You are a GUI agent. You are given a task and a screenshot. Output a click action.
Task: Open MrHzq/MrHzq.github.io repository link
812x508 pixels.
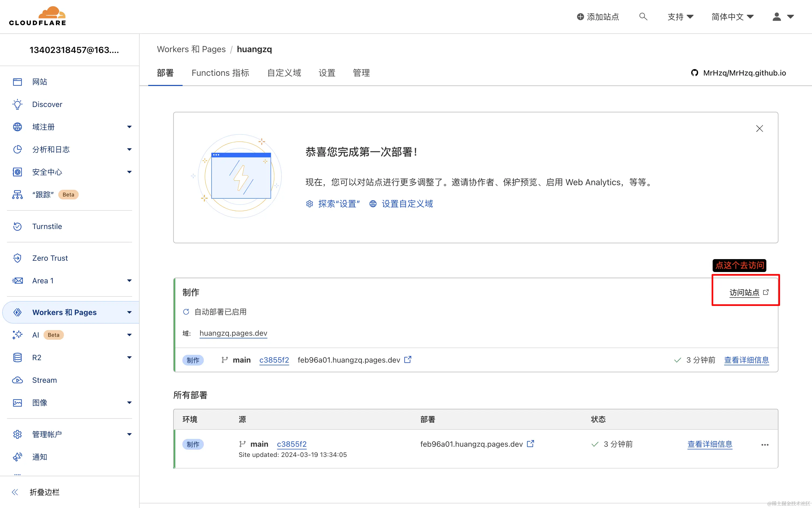click(745, 73)
